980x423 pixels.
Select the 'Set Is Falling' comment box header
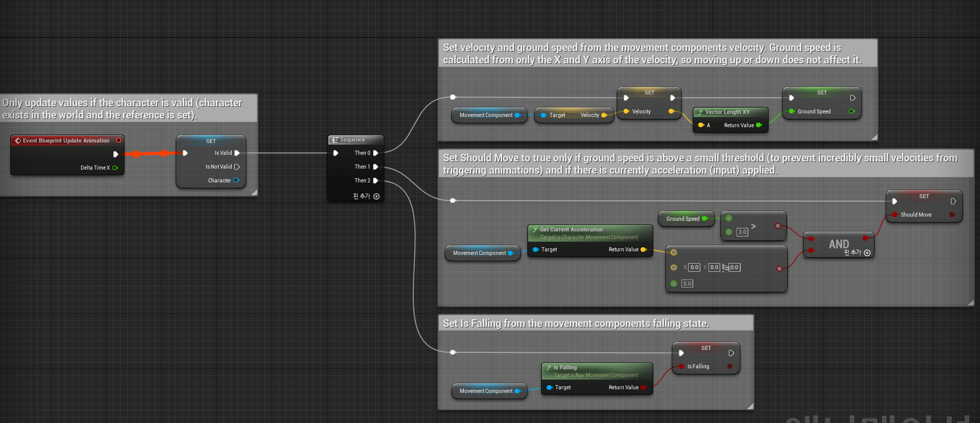(x=596, y=323)
